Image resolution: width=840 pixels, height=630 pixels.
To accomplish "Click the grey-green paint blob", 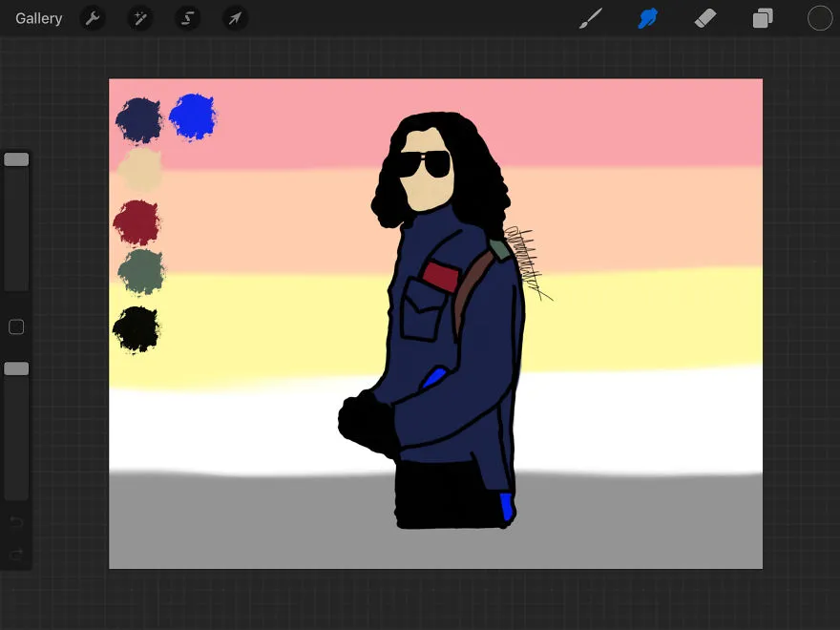I will tap(141, 272).
